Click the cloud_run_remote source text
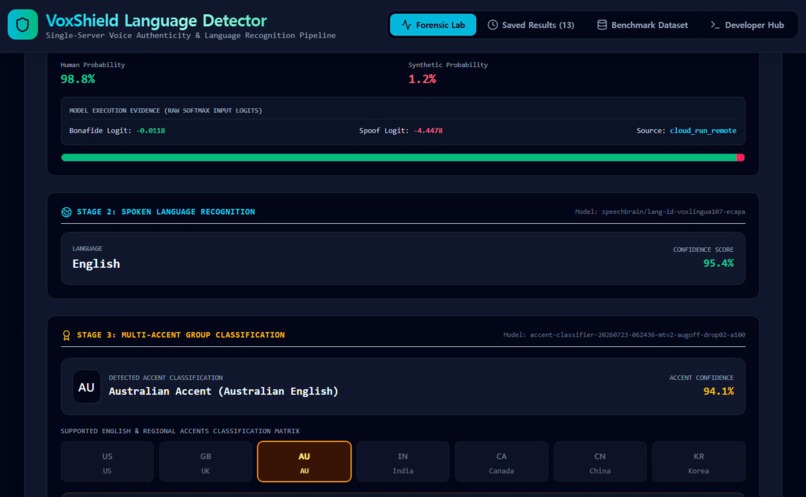The height and width of the screenshot is (497, 806). click(x=703, y=131)
